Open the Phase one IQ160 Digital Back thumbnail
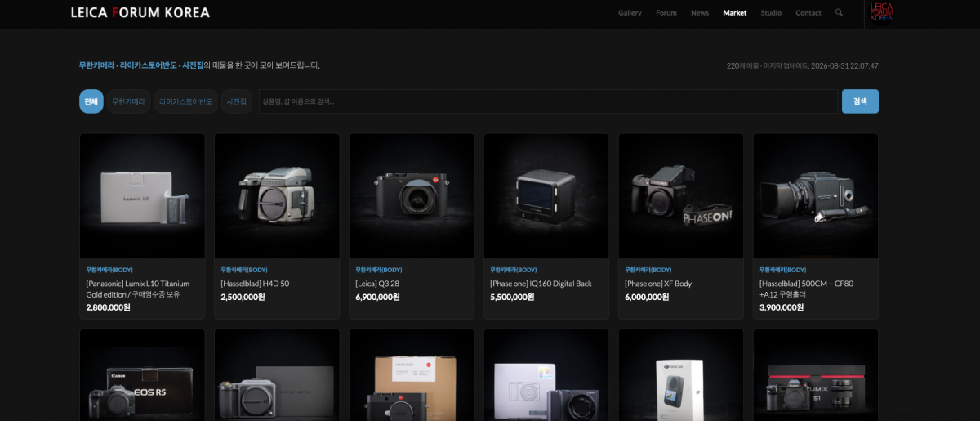The width and height of the screenshot is (980, 421). pyautogui.click(x=546, y=196)
